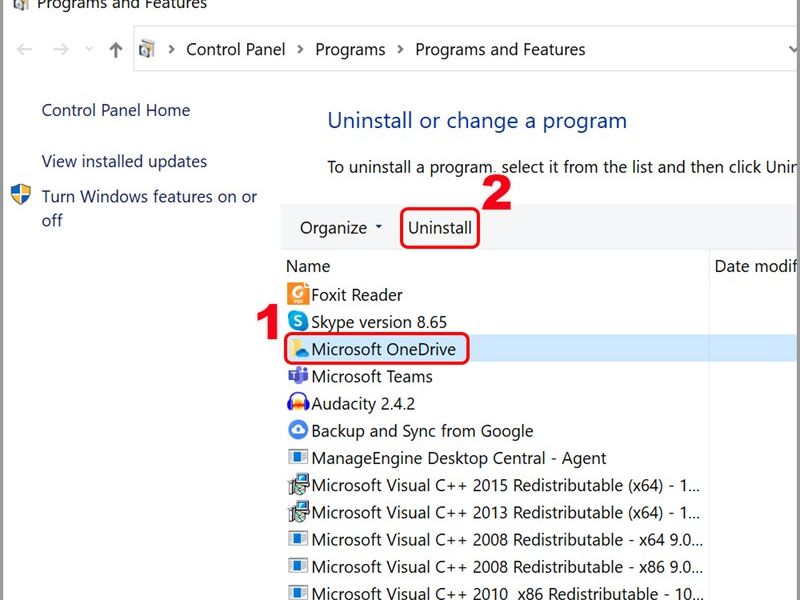This screenshot has height=600, width=800.
Task: Click the Backup and Sync from Google icon
Action: [x=298, y=430]
